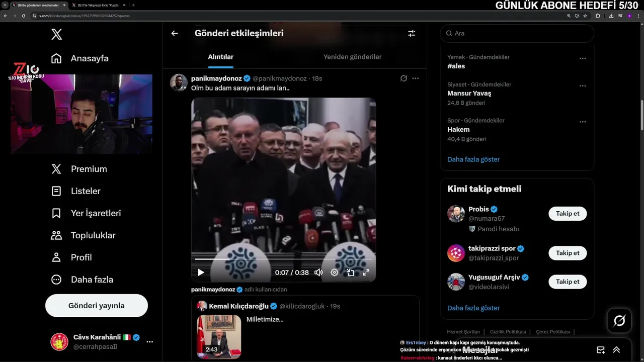
Task: Click the X logo in the sidebar
Action: click(x=56, y=34)
